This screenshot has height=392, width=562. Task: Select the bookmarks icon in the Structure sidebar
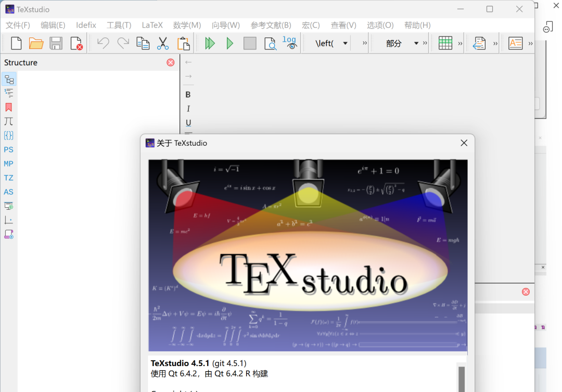tap(9, 107)
